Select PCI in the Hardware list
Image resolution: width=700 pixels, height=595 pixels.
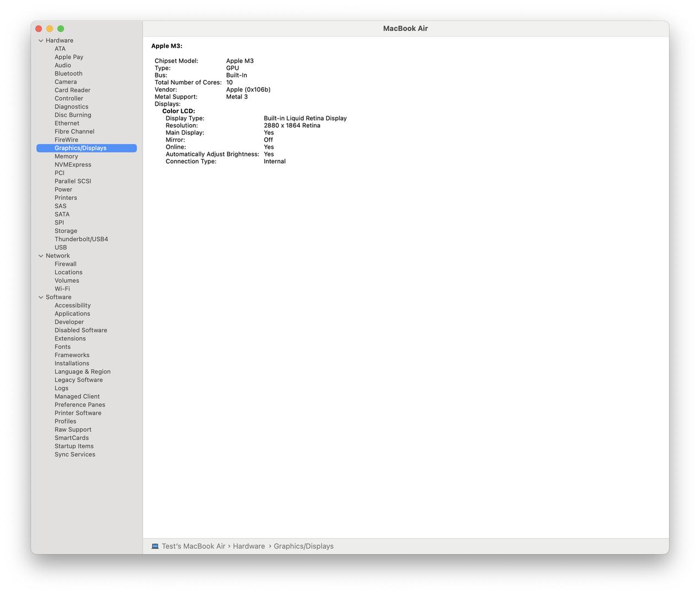click(60, 173)
